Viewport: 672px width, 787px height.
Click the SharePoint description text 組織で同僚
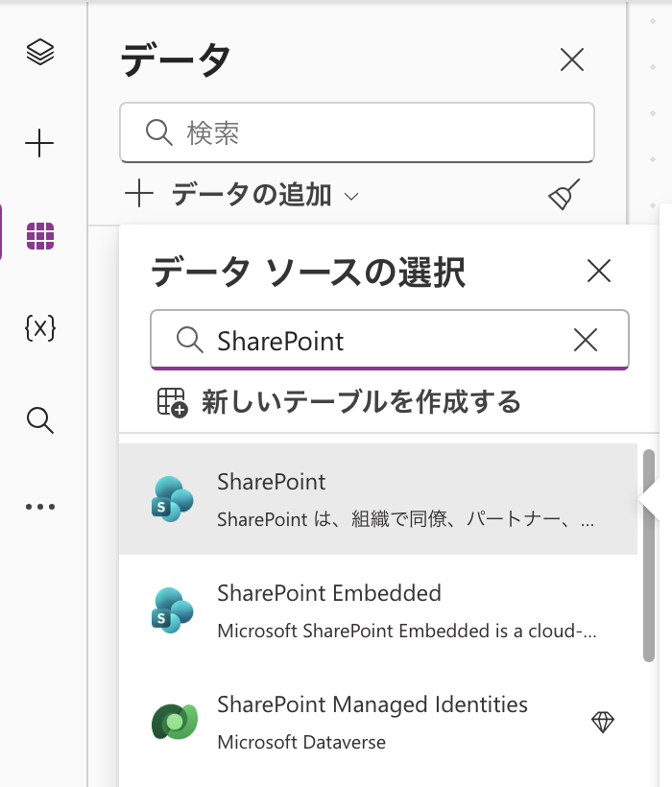coord(399,518)
